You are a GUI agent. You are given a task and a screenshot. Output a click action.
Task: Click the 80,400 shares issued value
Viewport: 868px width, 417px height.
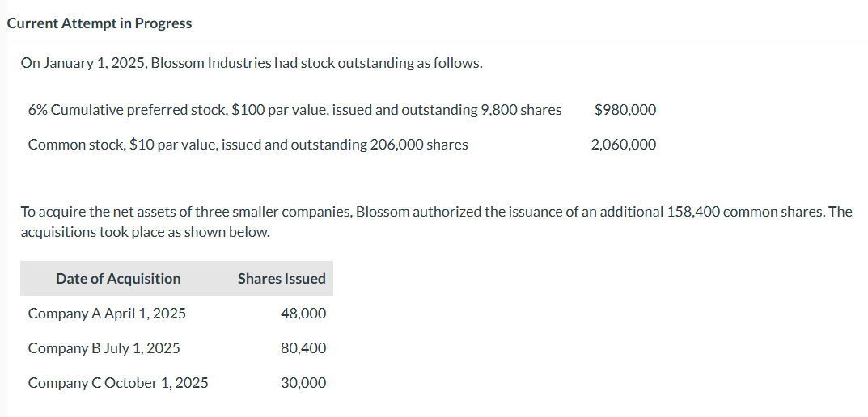303,348
